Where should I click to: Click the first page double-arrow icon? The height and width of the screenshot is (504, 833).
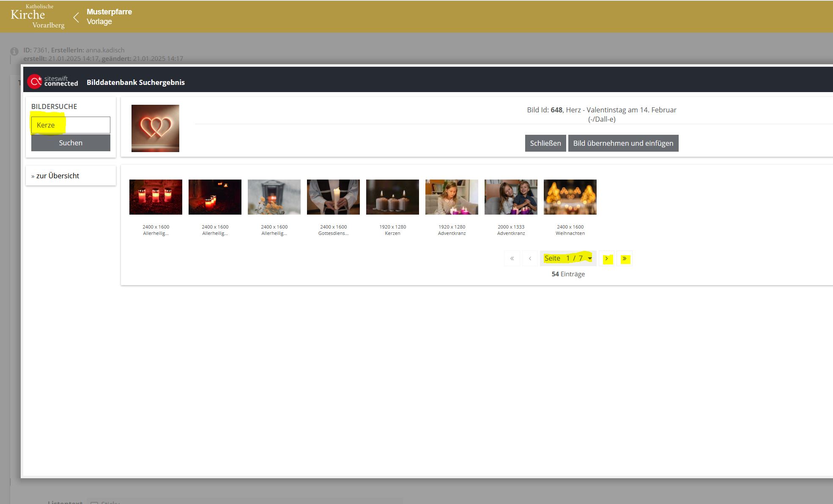(512, 259)
